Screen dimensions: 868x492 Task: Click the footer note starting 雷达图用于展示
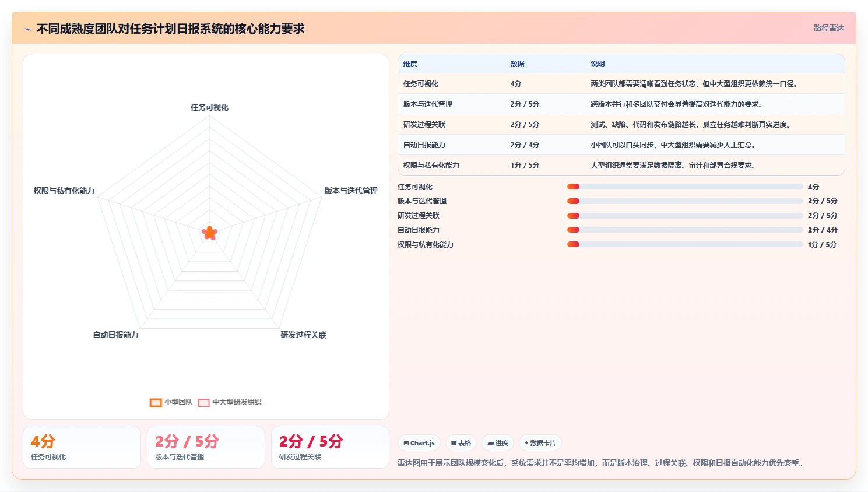click(x=602, y=463)
